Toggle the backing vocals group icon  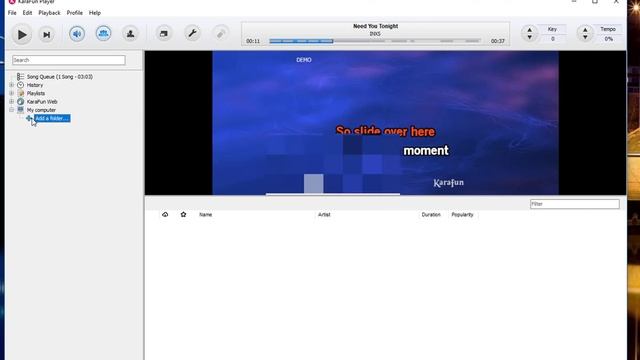(x=103, y=33)
